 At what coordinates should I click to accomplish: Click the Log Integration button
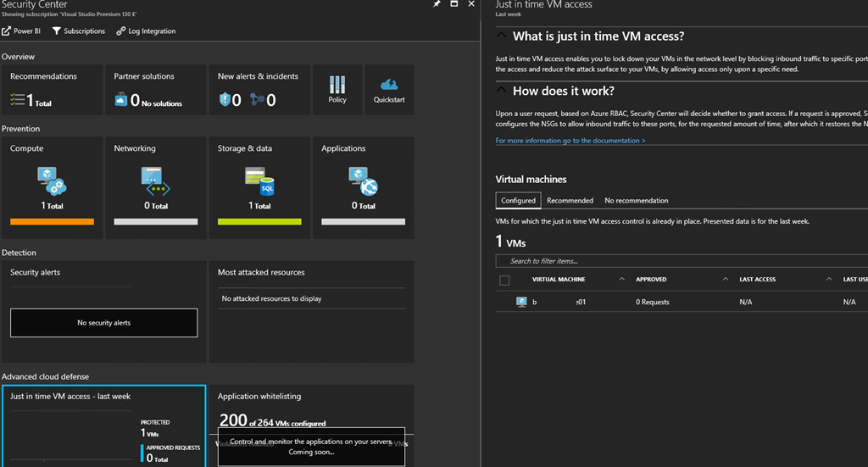[x=146, y=31]
